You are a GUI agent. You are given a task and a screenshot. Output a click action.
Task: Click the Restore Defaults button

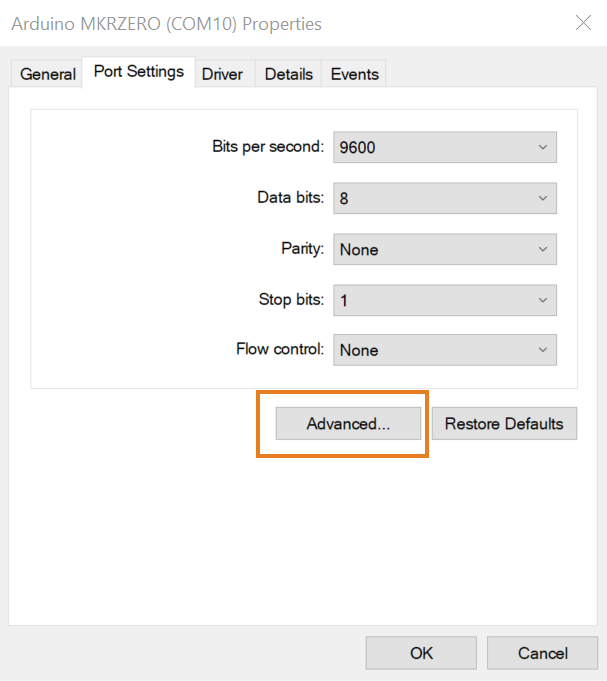[504, 423]
